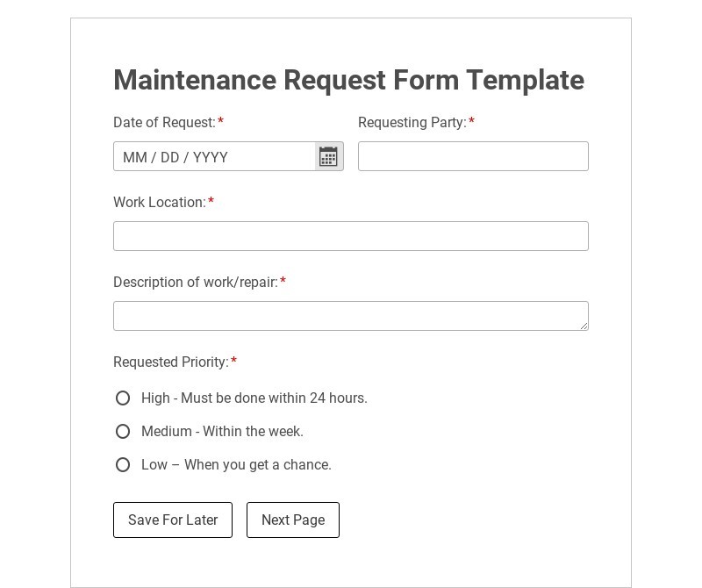Choose the Medium priority radio button
This screenshot has height=588, width=702.
[123, 432]
